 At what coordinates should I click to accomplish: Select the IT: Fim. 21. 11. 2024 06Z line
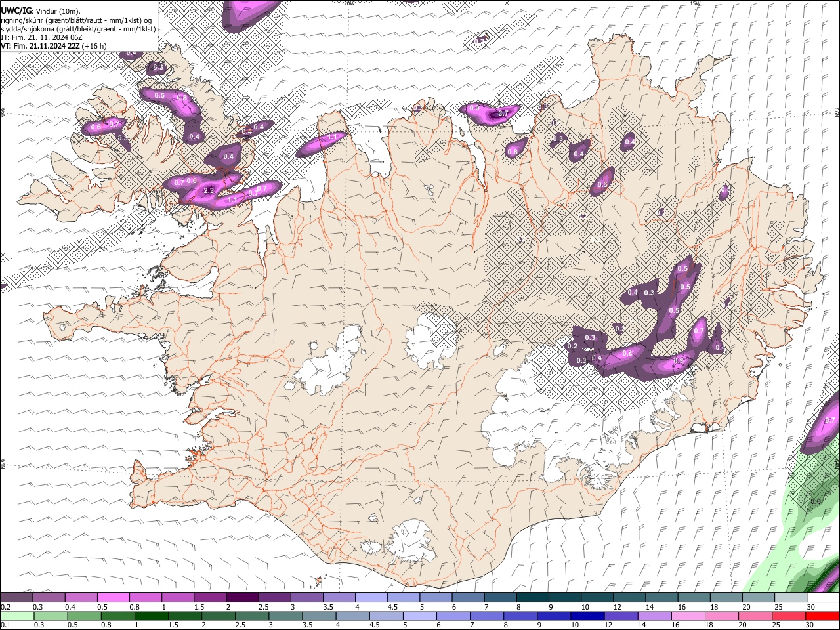point(41,37)
